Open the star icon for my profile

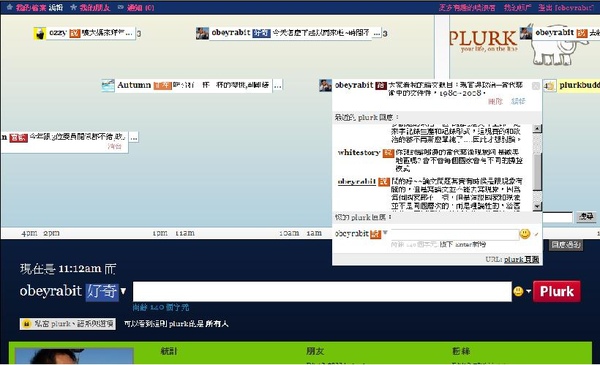point(10,7)
